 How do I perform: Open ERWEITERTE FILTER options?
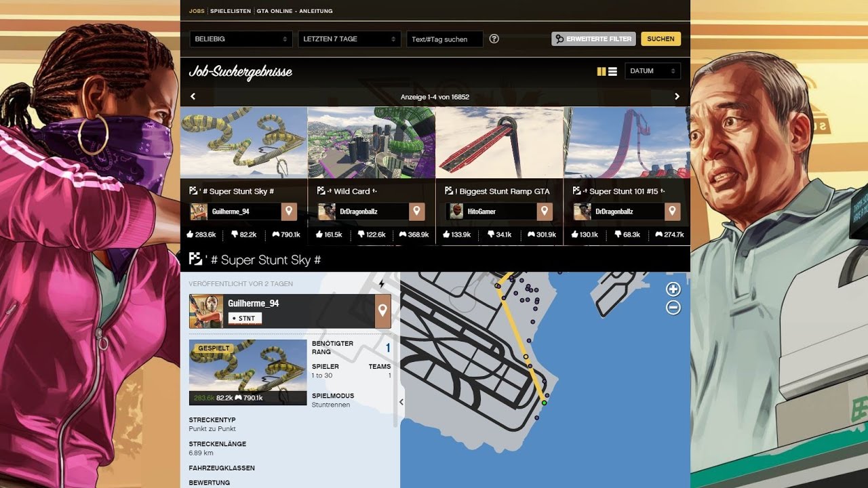593,39
